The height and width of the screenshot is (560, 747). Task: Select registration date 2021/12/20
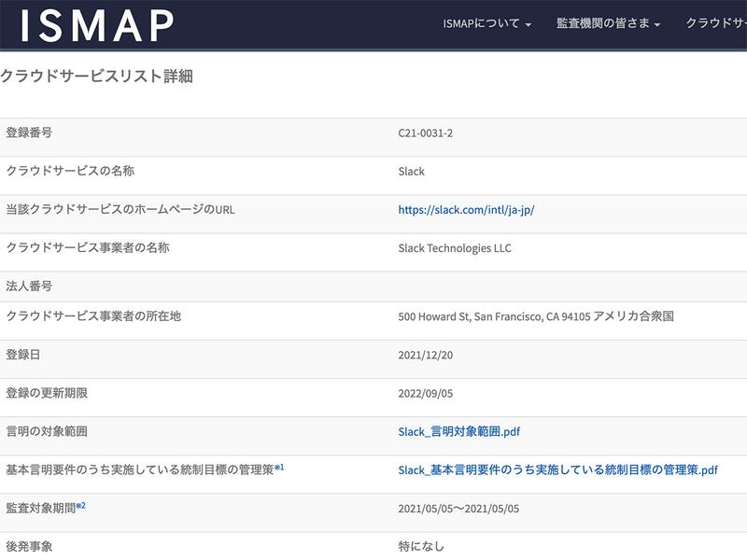(426, 356)
